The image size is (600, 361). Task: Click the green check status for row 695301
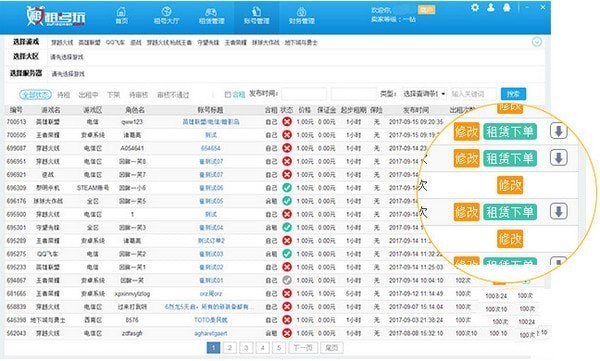click(x=287, y=227)
